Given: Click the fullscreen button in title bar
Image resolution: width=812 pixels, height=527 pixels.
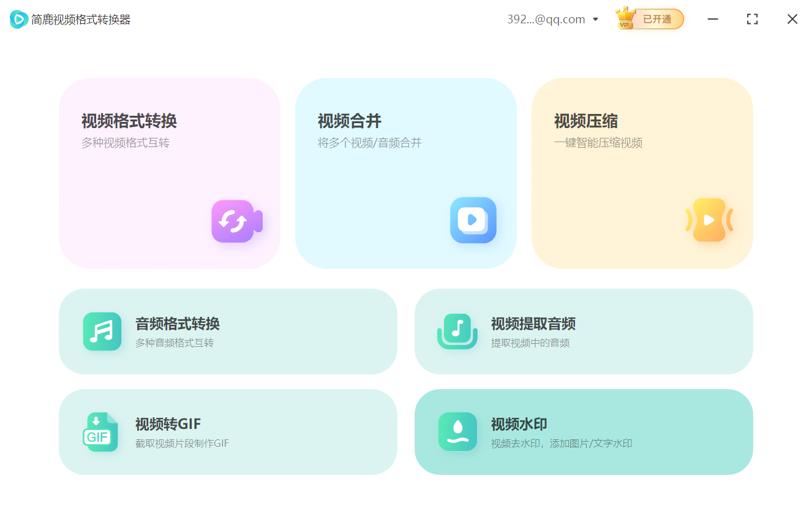Looking at the screenshot, I should (752, 19).
